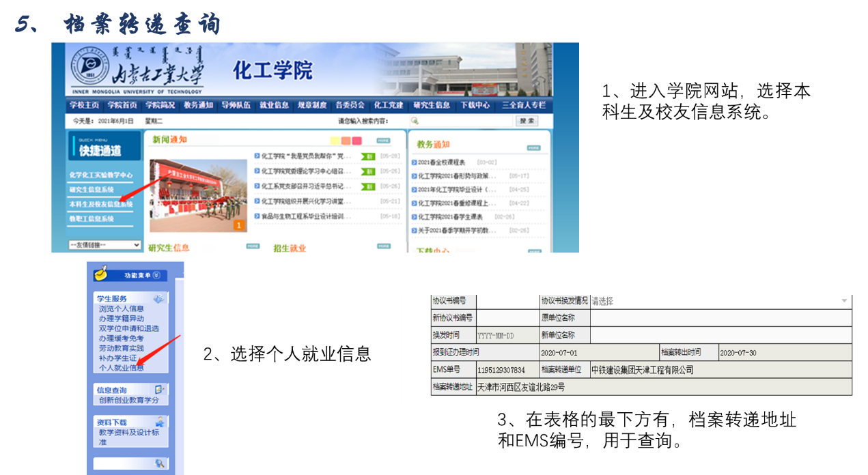This screenshot has height=475, width=868.
Task: Open the 个人就业信息 link
Action: tap(121, 368)
